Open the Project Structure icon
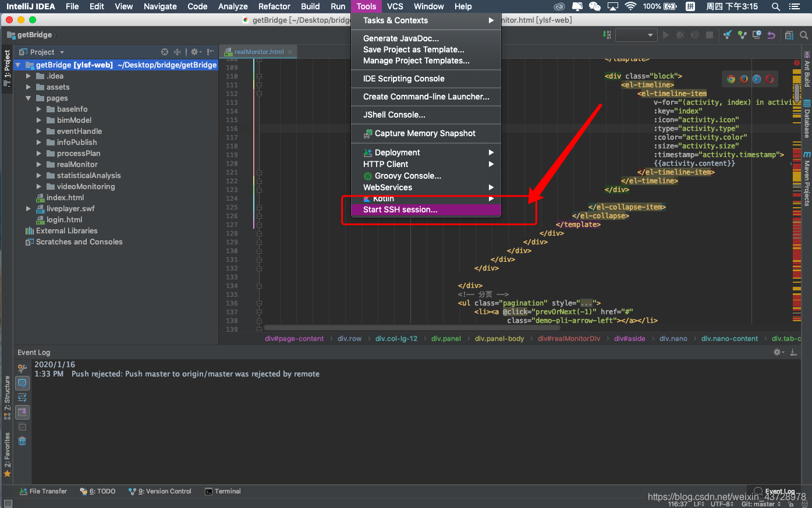The image size is (812, 508). (x=789, y=35)
